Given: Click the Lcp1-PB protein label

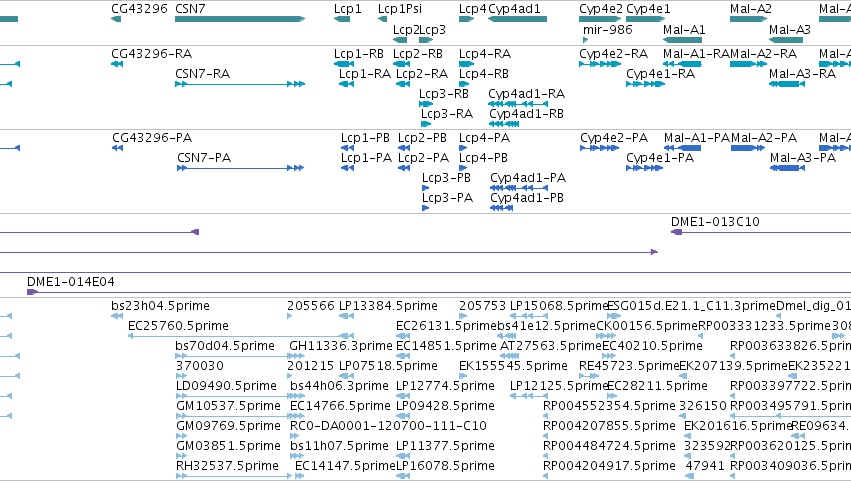Looking at the screenshot, I should (365, 137).
